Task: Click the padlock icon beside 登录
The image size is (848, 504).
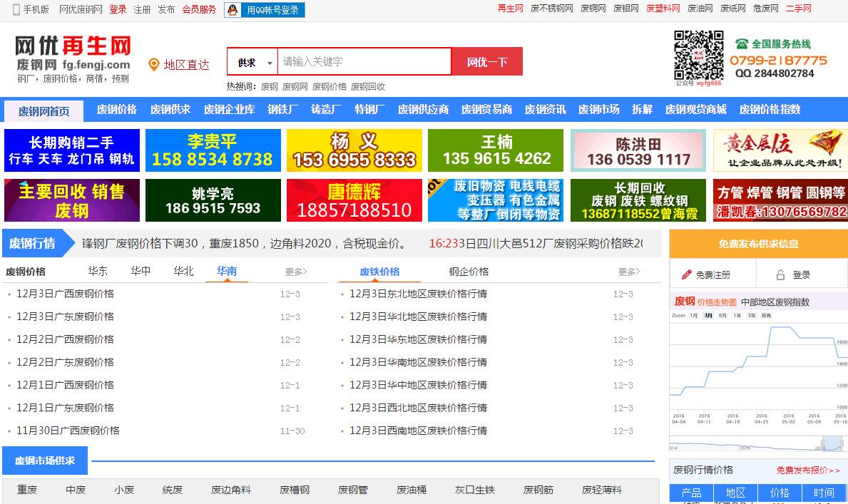Action: click(x=780, y=274)
